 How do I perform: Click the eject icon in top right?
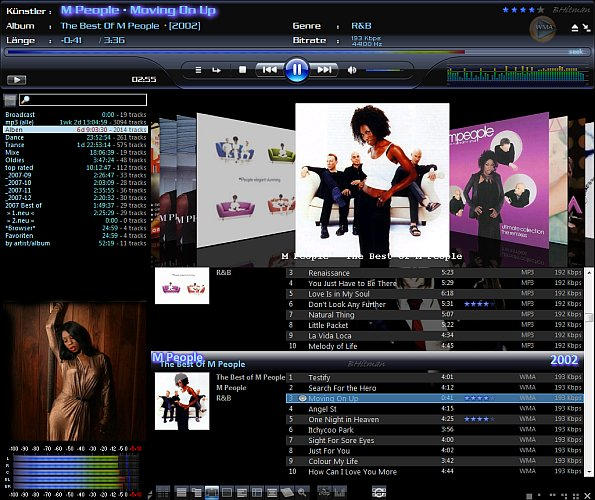point(575,28)
